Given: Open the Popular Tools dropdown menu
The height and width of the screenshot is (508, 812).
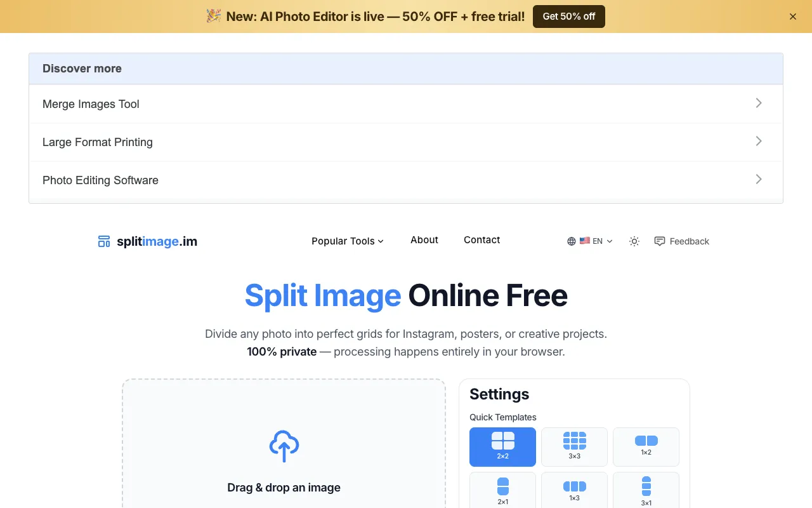Looking at the screenshot, I should click(348, 241).
